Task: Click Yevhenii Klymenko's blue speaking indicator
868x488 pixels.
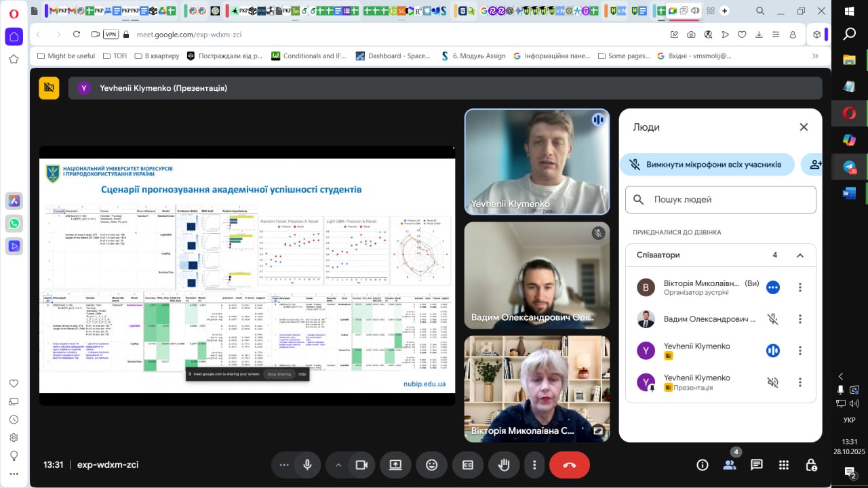Action: point(772,350)
